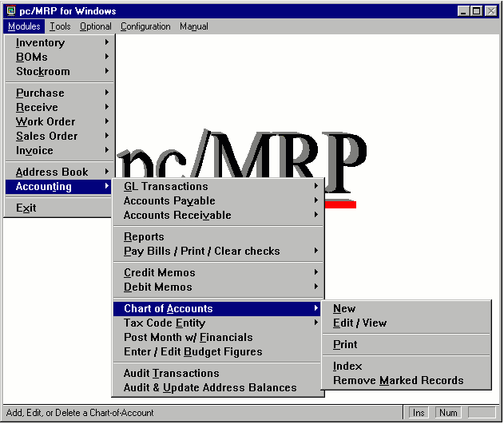Open the Optional menu
Viewport: 504px width, 424px height.
[x=96, y=26]
